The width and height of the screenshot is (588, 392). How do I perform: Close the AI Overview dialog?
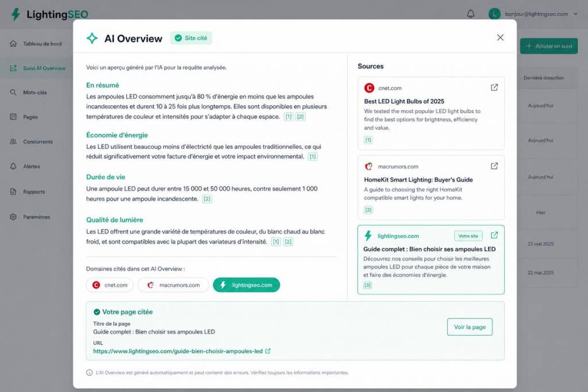(500, 37)
